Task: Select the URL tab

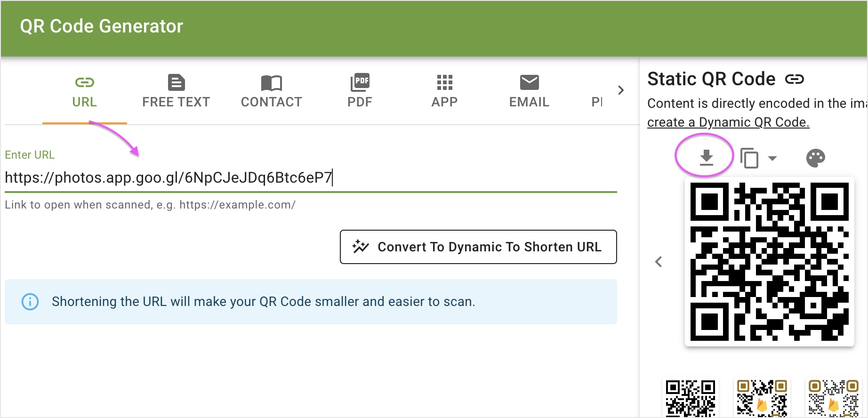Action: (85, 91)
